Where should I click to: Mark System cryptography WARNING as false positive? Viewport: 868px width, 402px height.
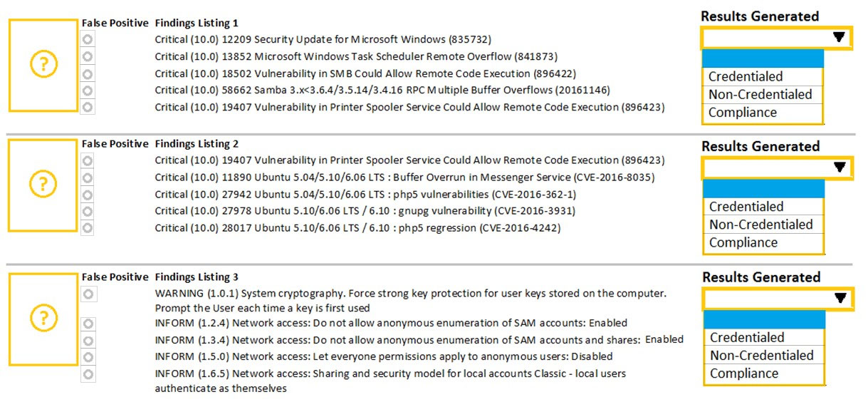(88, 294)
